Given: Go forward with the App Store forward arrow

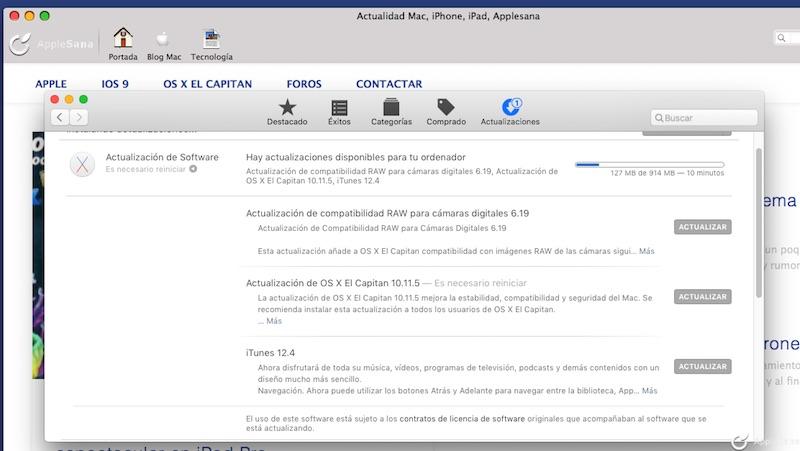Looking at the screenshot, I should (79, 117).
